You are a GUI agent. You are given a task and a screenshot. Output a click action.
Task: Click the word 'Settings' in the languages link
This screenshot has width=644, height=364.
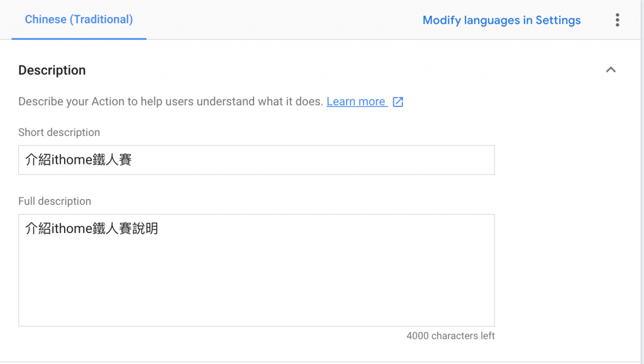click(x=558, y=20)
